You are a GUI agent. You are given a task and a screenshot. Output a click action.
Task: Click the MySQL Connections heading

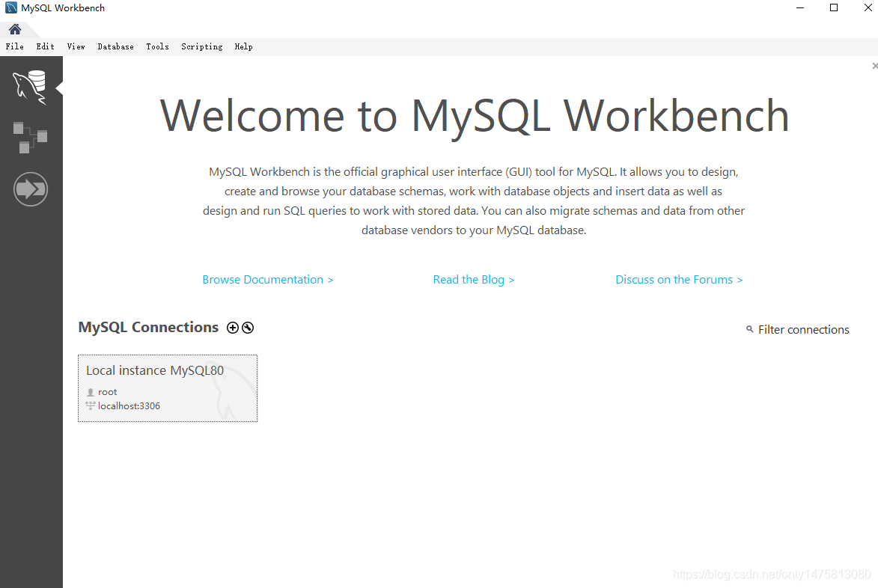point(148,327)
